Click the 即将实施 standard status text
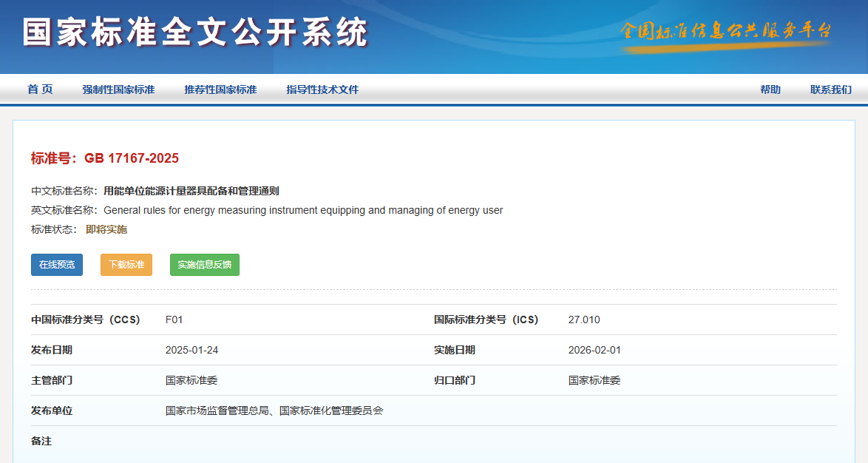Image resolution: width=868 pixels, height=463 pixels. coord(106,229)
